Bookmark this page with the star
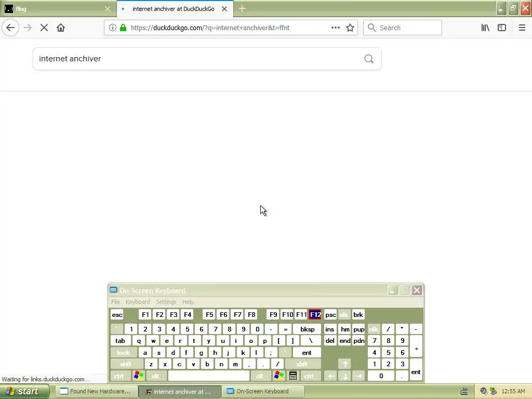This screenshot has width=532, height=399. 350,28
